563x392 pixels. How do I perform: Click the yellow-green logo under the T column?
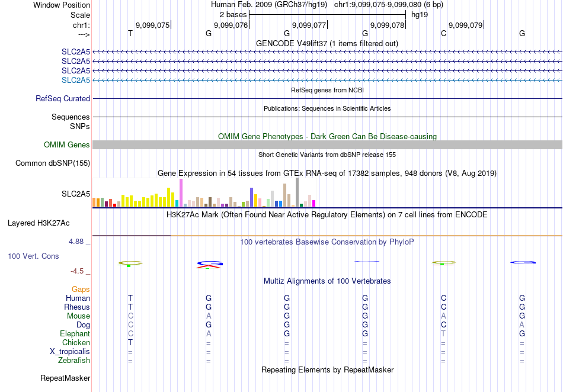[130, 264]
